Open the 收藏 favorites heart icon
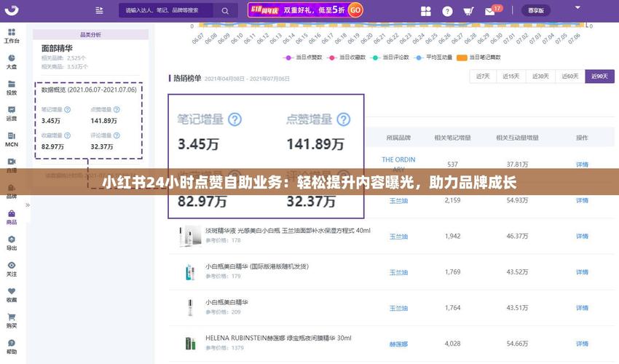 [12, 295]
